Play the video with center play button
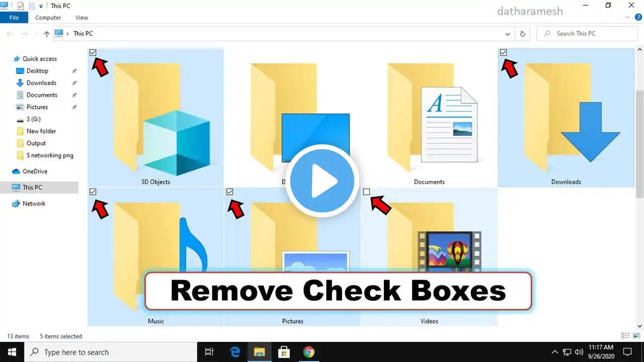644x362 pixels. pos(322,181)
